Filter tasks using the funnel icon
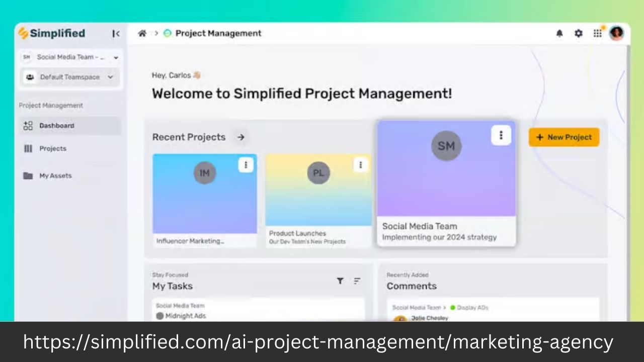Viewport: 644px width, 362px height. pyautogui.click(x=340, y=281)
